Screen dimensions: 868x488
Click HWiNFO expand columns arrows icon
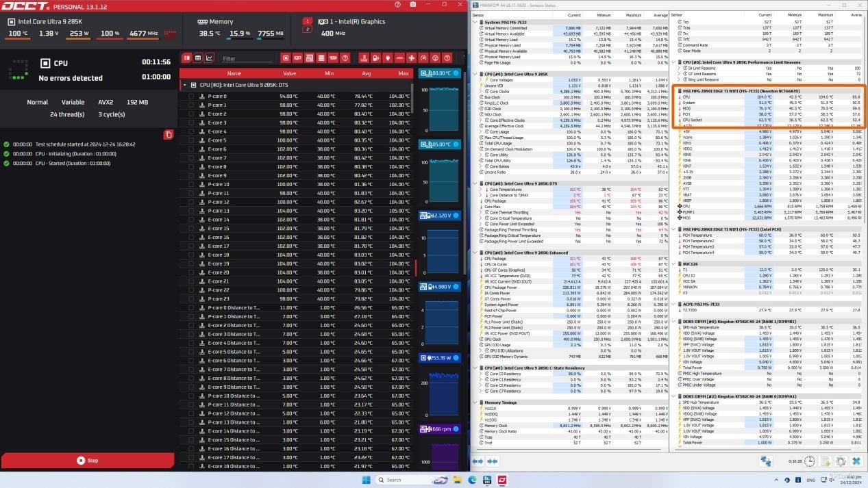[478, 461]
